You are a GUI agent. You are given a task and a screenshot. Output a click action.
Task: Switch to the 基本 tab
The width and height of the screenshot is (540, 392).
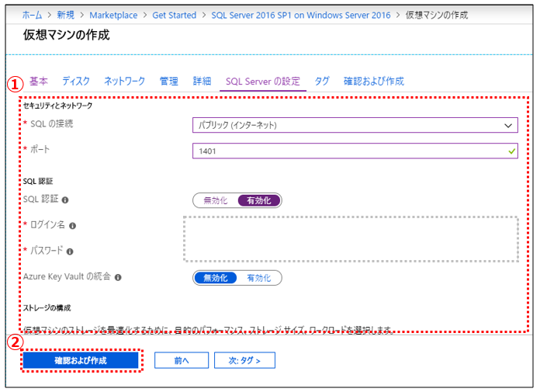tap(39, 81)
